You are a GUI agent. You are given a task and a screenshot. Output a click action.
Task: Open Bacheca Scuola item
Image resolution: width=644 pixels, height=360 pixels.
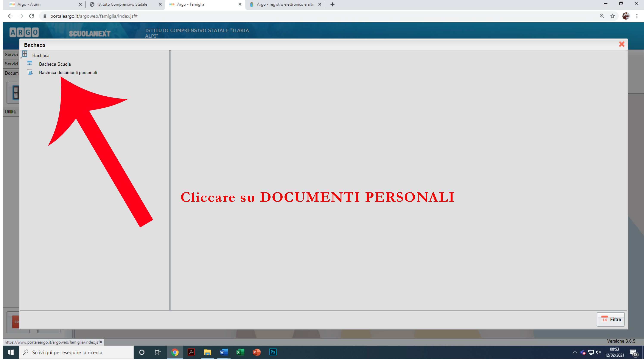tap(55, 64)
